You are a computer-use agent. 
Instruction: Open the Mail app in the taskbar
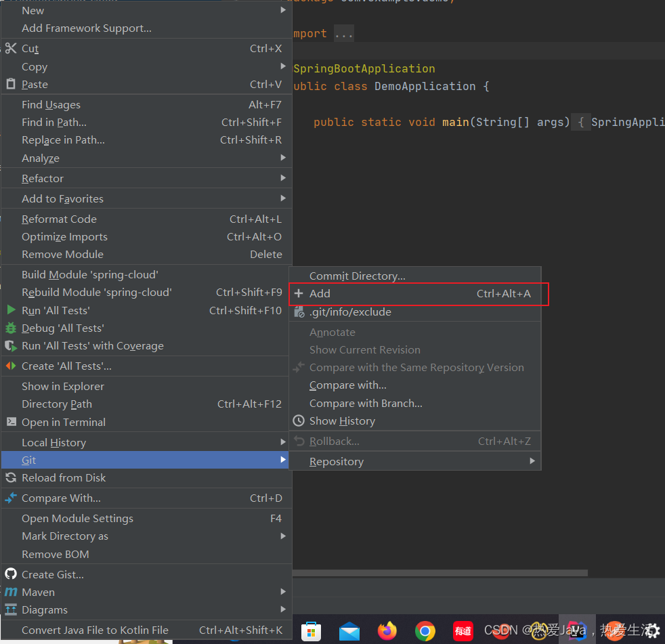tap(349, 631)
